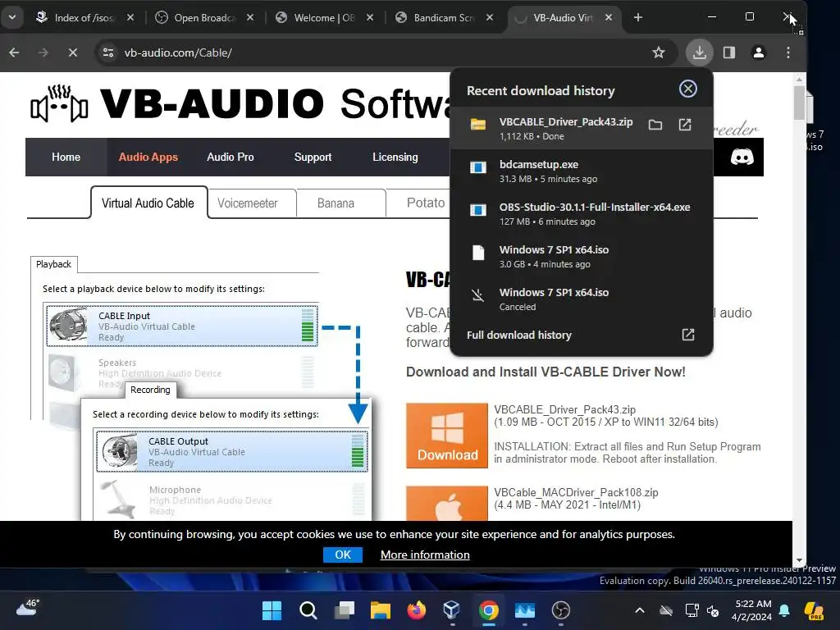Switch to Chrome in taskbar
The image size is (840, 630).
(x=489, y=610)
